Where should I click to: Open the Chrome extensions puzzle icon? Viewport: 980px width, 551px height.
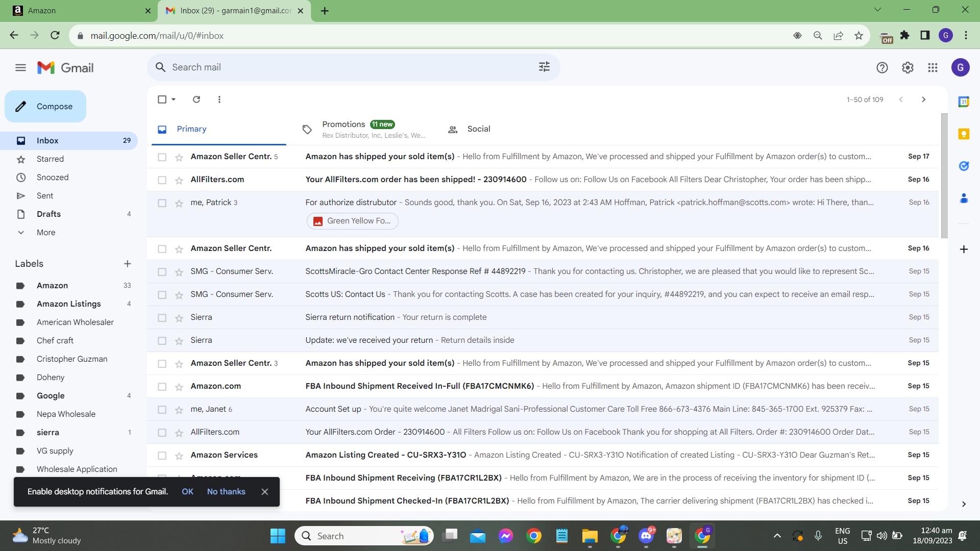(x=905, y=35)
